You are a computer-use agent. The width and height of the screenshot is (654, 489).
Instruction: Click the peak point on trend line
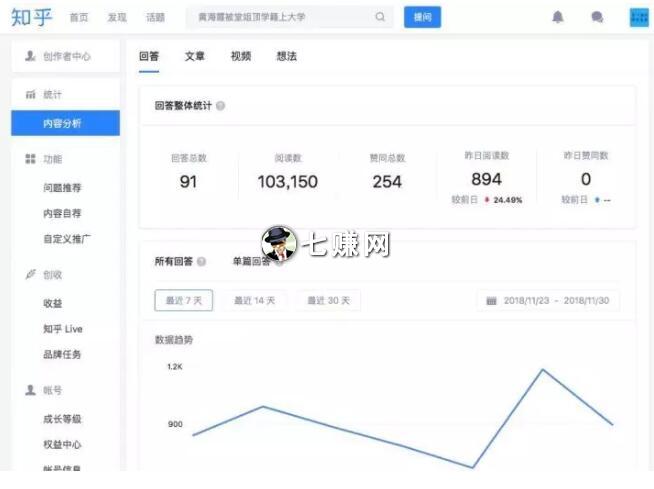(543, 369)
